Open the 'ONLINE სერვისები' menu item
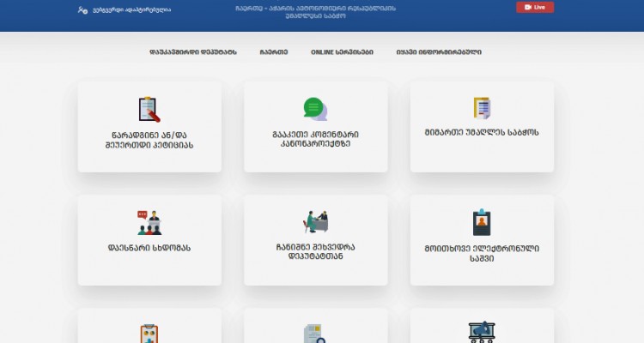 pyautogui.click(x=342, y=52)
